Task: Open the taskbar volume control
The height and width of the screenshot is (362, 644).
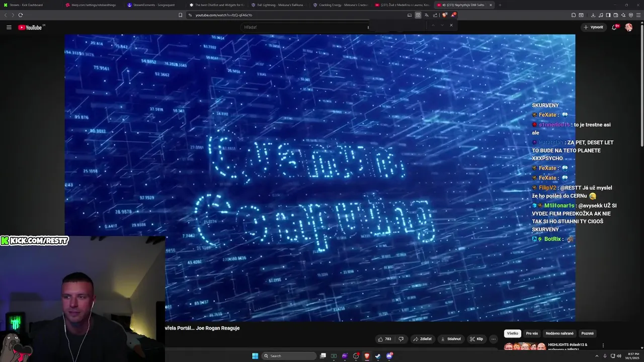Action: [x=619, y=356]
